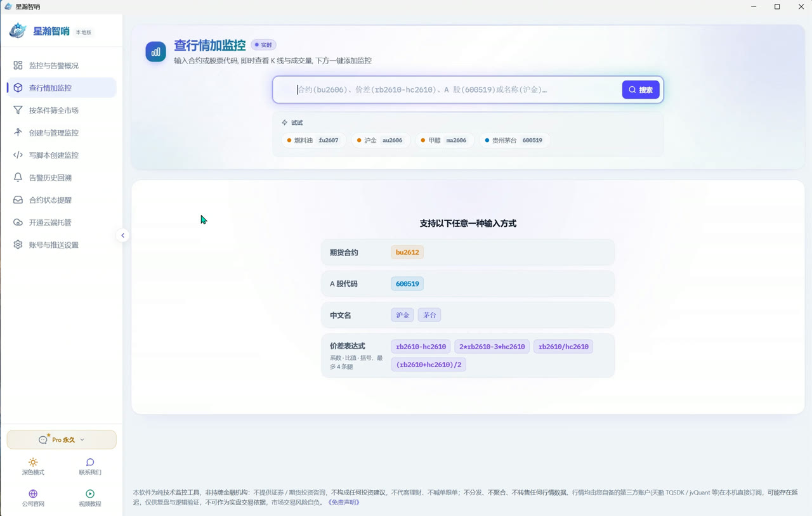Click the 茅台 Chinese name example tag

click(x=429, y=315)
